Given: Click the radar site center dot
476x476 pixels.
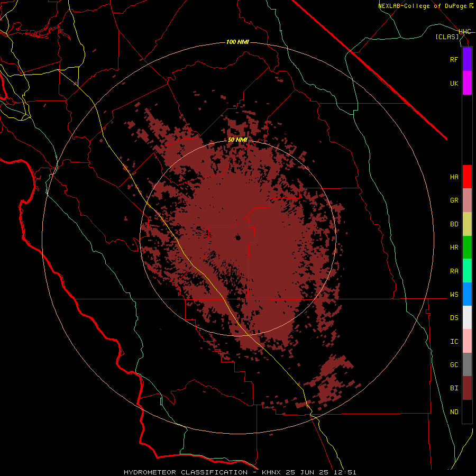Looking at the screenshot, I should click(x=238, y=237).
